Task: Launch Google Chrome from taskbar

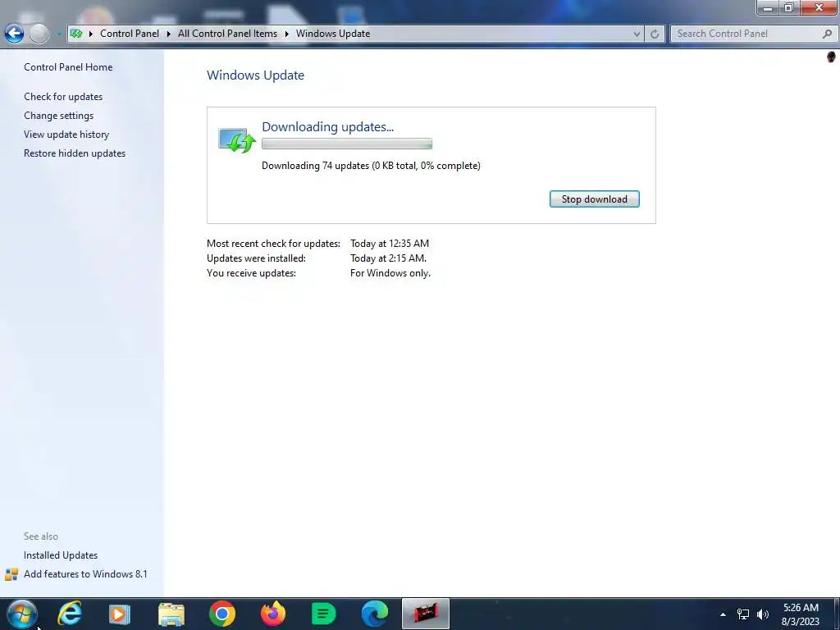Action: coord(221,614)
